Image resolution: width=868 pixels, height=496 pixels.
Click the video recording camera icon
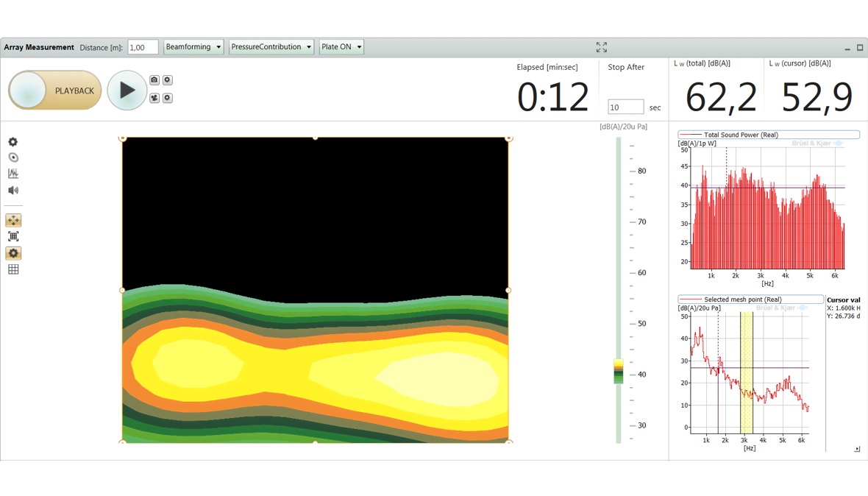click(154, 98)
